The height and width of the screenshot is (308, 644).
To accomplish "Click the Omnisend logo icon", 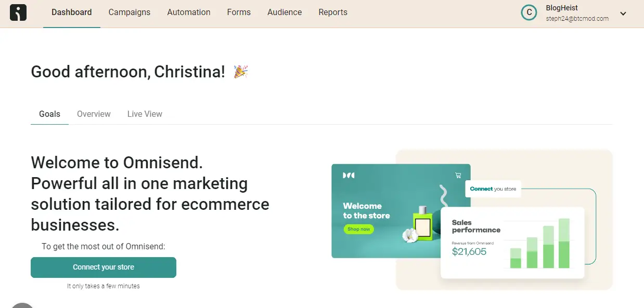I will coord(18,12).
